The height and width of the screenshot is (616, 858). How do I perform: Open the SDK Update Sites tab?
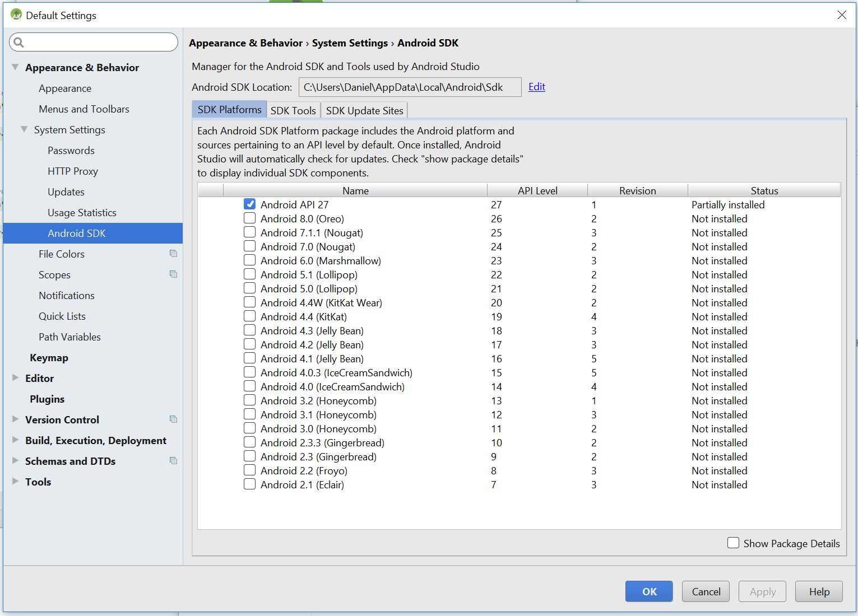click(x=364, y=110)
